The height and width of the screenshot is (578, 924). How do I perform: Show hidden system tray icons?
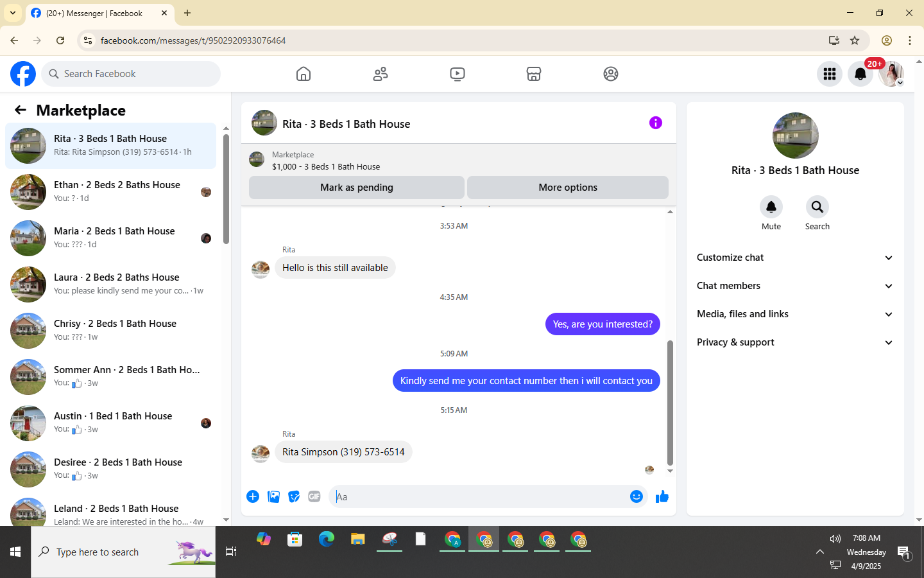point(820,552)
